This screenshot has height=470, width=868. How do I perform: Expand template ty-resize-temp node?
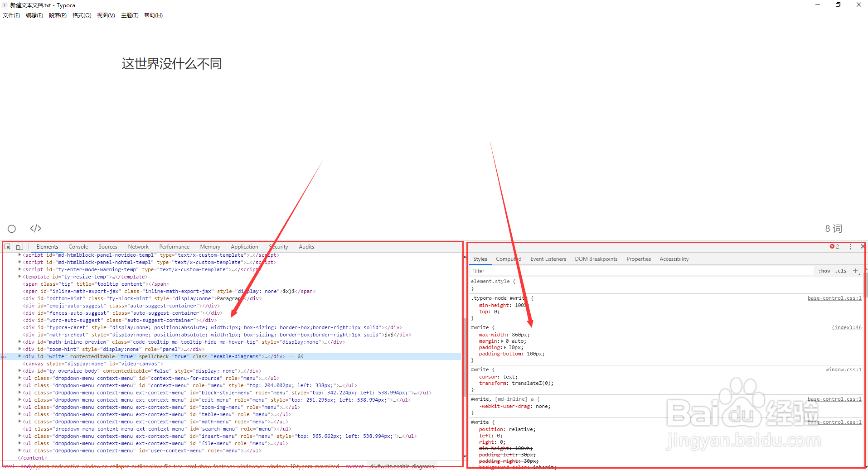tap(19, 277)
